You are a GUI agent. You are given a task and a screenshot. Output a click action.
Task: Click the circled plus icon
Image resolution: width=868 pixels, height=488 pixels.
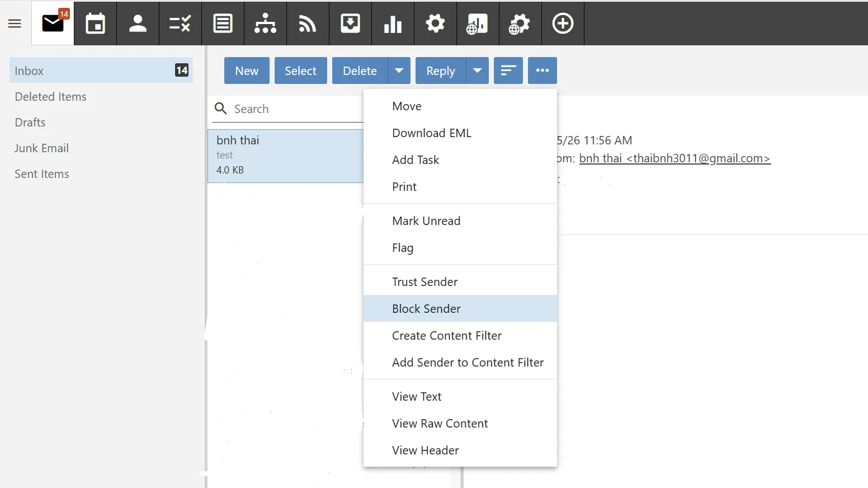(563, 24)
